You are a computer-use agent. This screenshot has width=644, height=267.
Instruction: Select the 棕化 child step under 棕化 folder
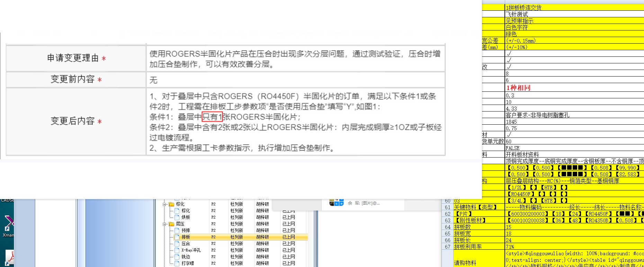pos(186,211)
